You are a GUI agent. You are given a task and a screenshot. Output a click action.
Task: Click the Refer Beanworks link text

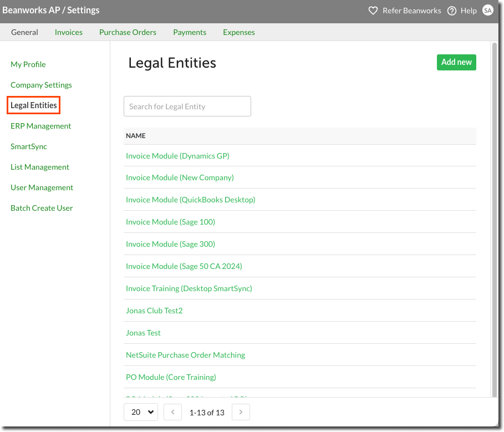coord(412,11)
